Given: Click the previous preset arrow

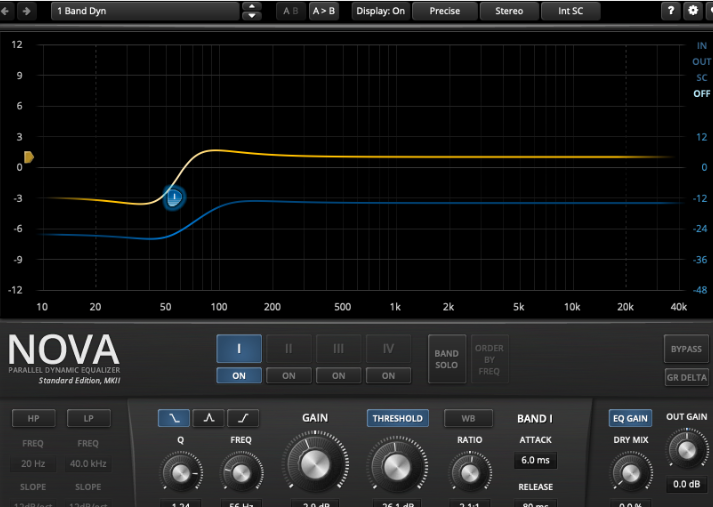Looking at the screenshot, I should (10, 11).
